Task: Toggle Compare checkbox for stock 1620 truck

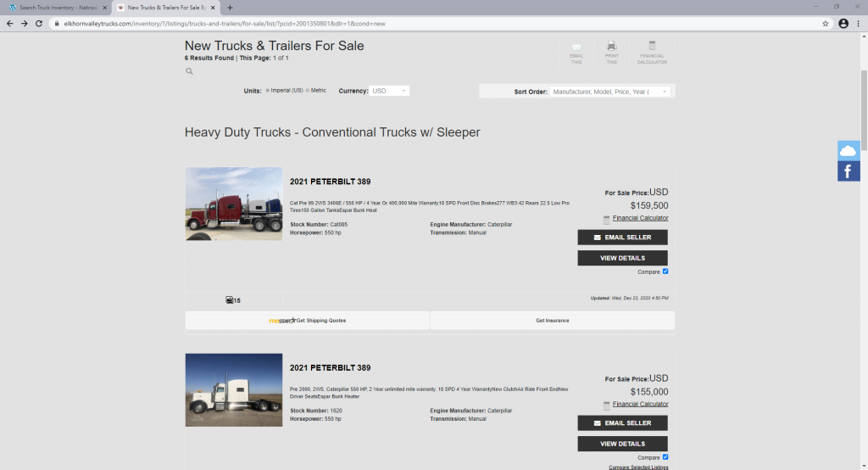Action: [665, 457]
